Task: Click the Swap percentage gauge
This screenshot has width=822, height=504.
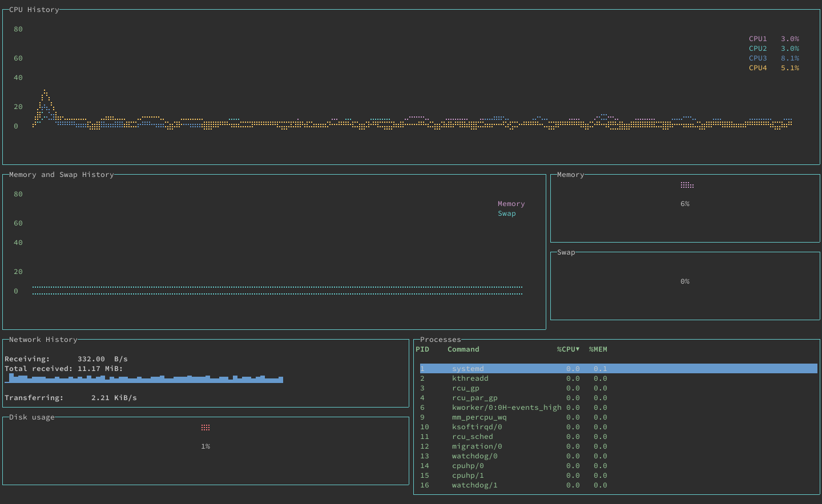Action: coord(684,281)
